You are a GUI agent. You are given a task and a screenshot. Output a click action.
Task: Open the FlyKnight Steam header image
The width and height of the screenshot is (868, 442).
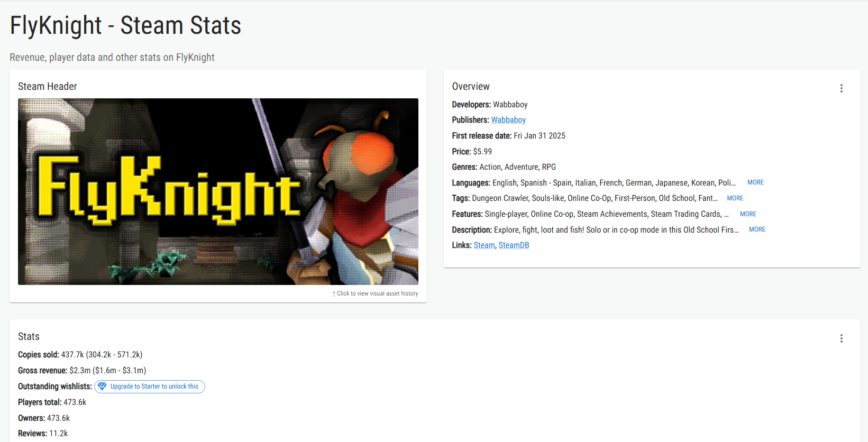pos(218,191)
